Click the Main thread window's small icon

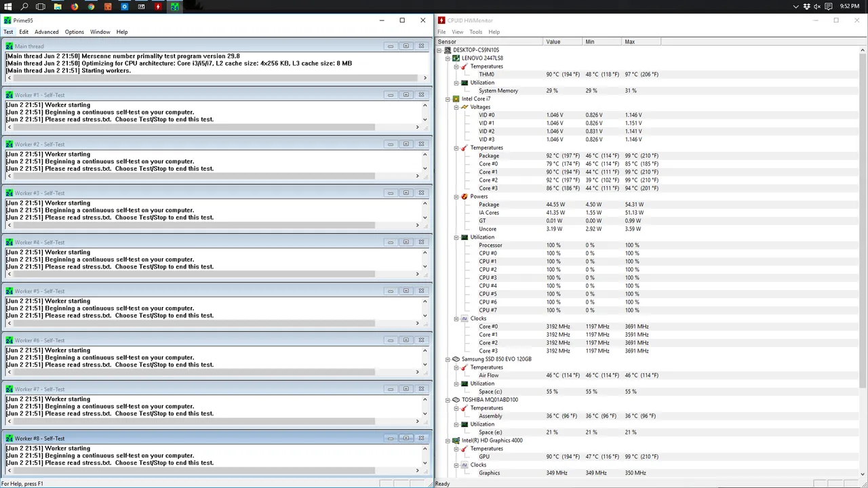[9, 46]
